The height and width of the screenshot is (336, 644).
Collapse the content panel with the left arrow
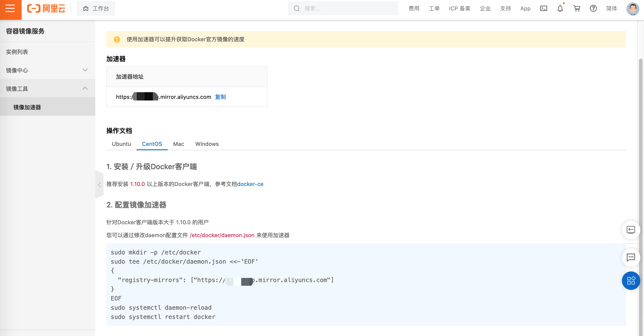click(99, 185)
